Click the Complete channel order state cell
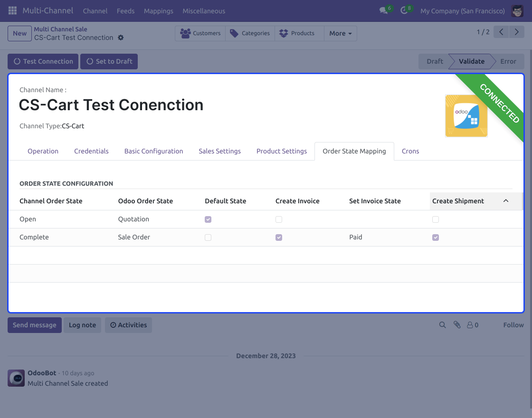Screen dimensions: 532x418 (x=34, y=237)
